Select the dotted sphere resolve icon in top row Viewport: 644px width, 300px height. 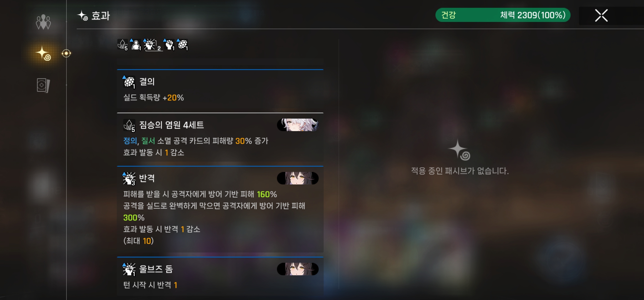coord(183,45)
